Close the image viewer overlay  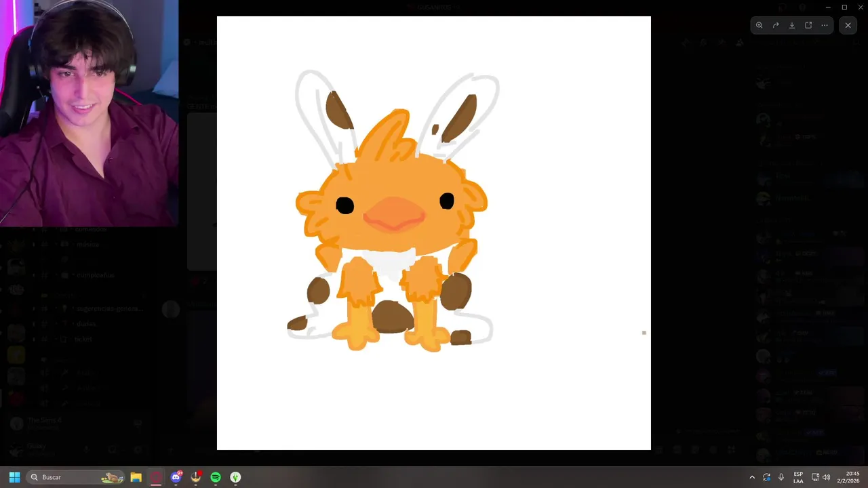click(848, 25)
